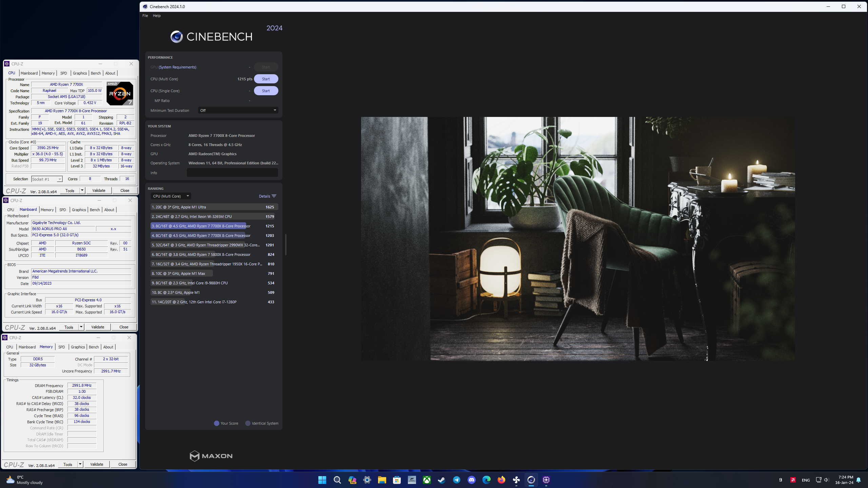868x488 pixels.
Task: Click the Identical System legend indicator
Action: [248, 423]
